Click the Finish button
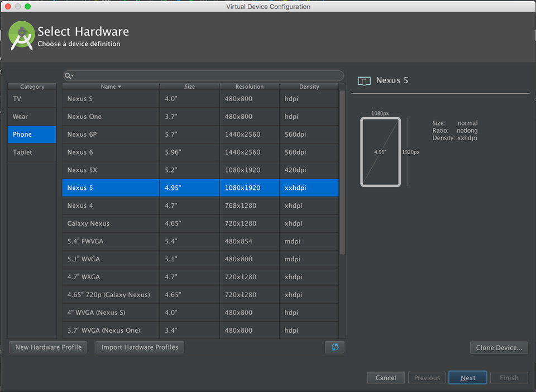 [x=509, y=377]
